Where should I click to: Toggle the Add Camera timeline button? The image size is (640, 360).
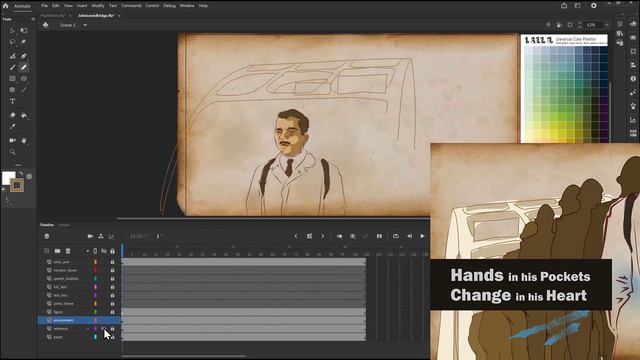point(90,236)
